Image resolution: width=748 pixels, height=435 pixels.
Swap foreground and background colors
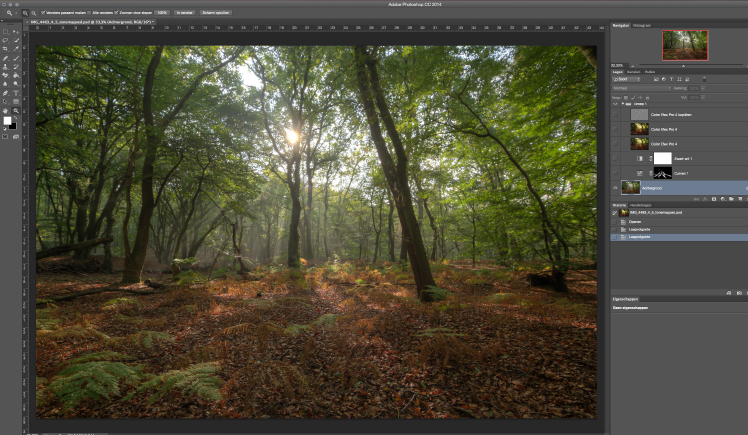point(15,117)
